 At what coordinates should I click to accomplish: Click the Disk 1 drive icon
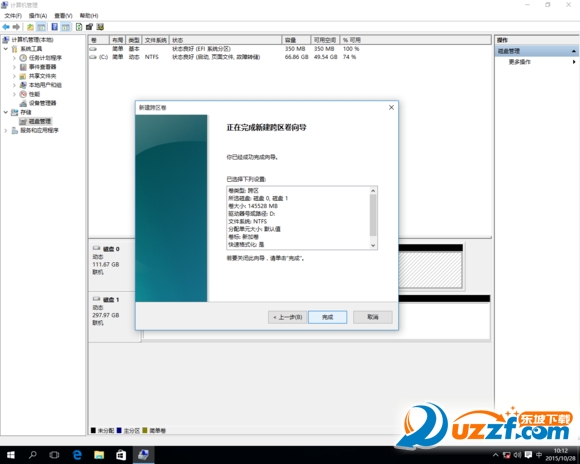click(x=97, y=299)
